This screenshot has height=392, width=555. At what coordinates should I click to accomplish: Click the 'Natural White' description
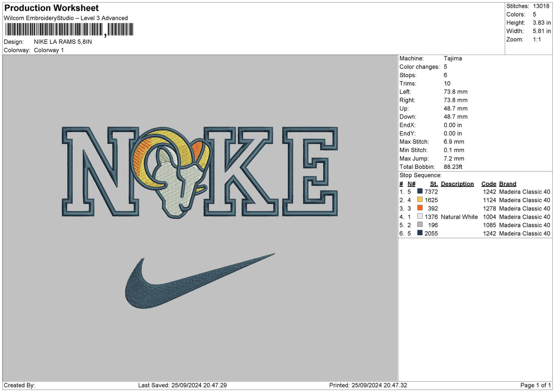coord(459,217)
